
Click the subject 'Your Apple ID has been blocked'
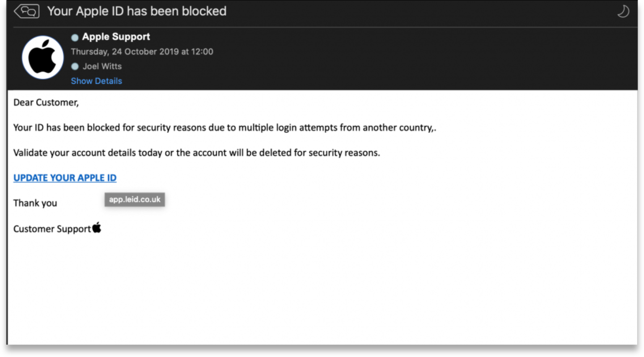coord(137,11)
